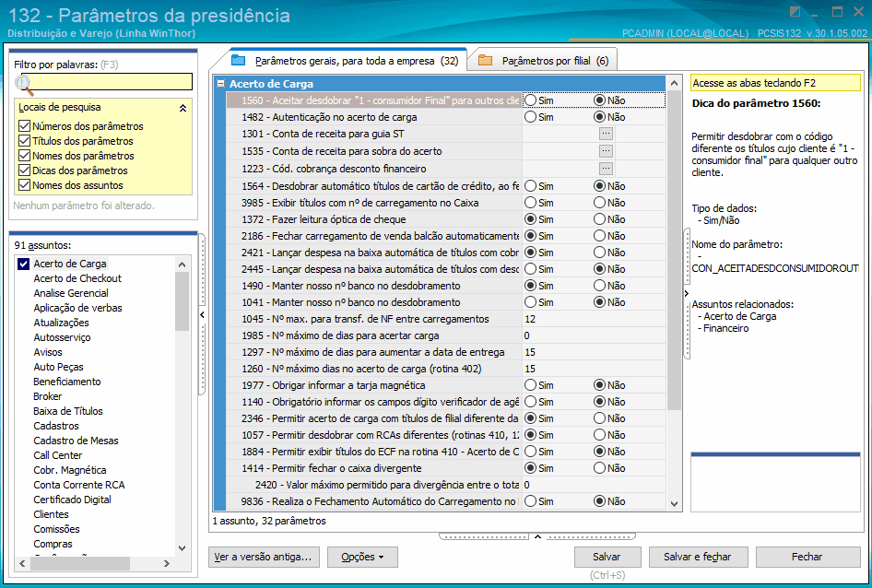Open lookup button for parameter 1223
The width and height of the screenshot is (872, 588).
click(x=606, y=168)
